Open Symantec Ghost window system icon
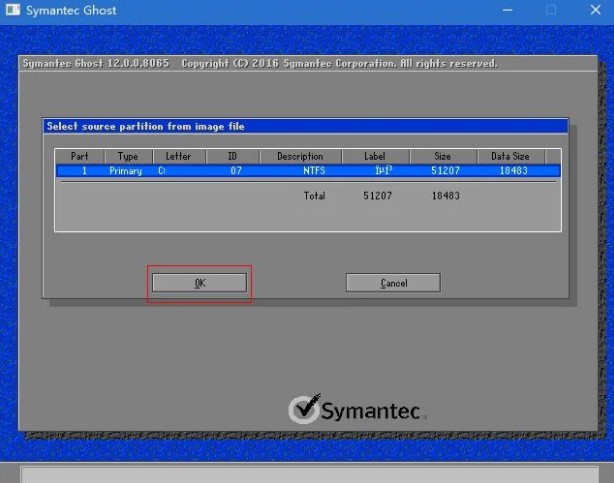The width and height of the screenshot is (614, 483). 13,10
